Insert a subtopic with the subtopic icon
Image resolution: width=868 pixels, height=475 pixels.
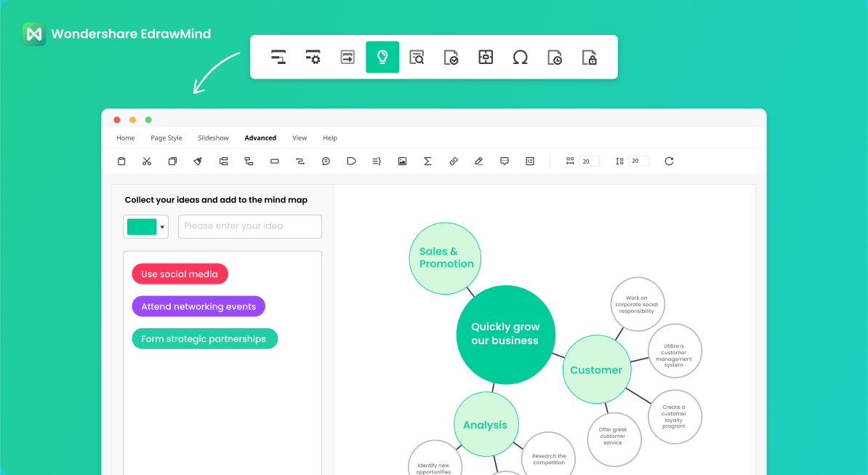point(249,161)
